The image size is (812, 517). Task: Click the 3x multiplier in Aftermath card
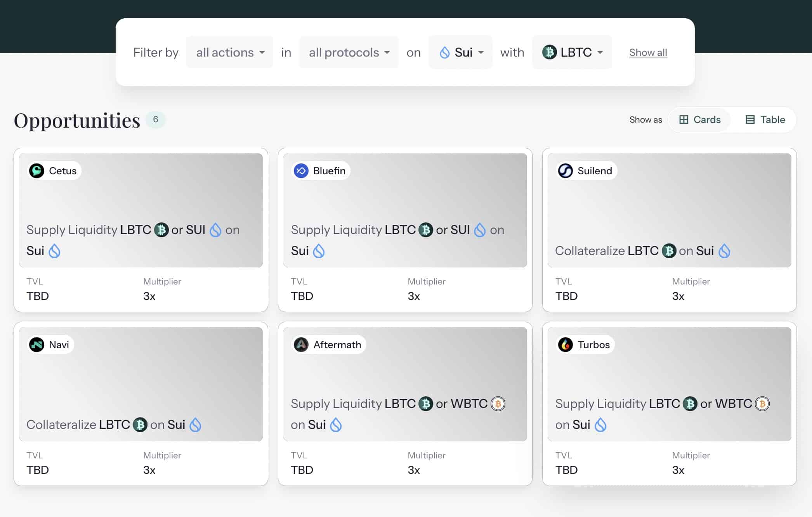click(x=414, y=470)
